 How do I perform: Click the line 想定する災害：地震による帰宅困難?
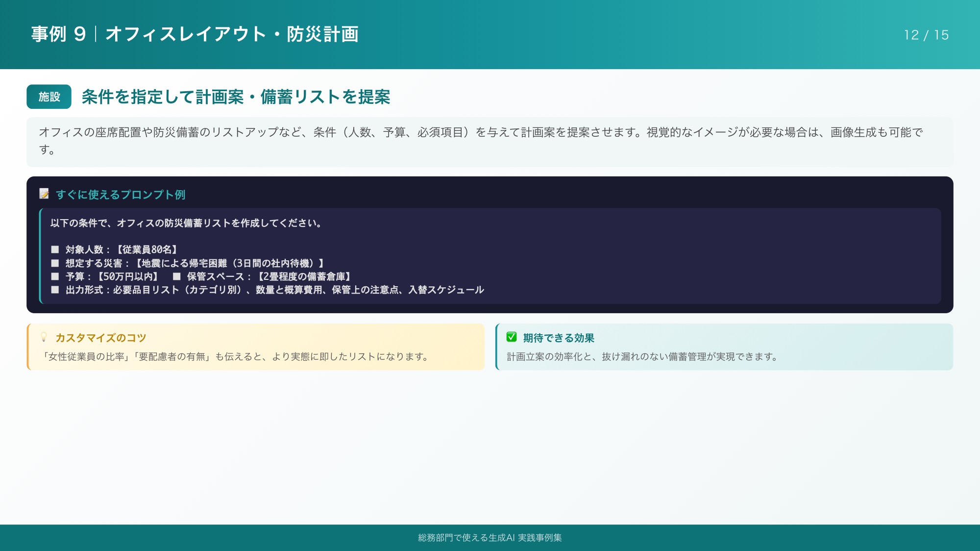pos(195,263)
